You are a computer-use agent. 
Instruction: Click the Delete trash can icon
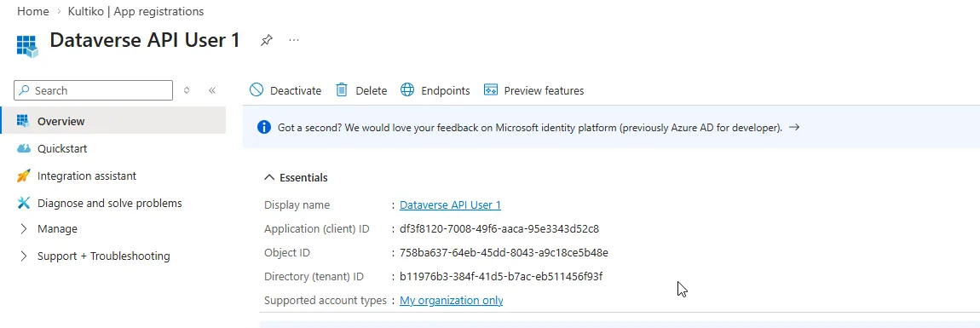(341, 90)
